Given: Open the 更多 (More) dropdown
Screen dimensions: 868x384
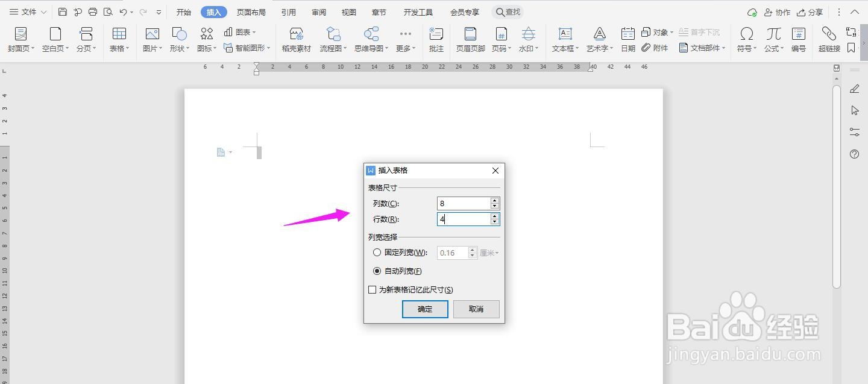Looking at the screenshot, I should pos(406,40).
